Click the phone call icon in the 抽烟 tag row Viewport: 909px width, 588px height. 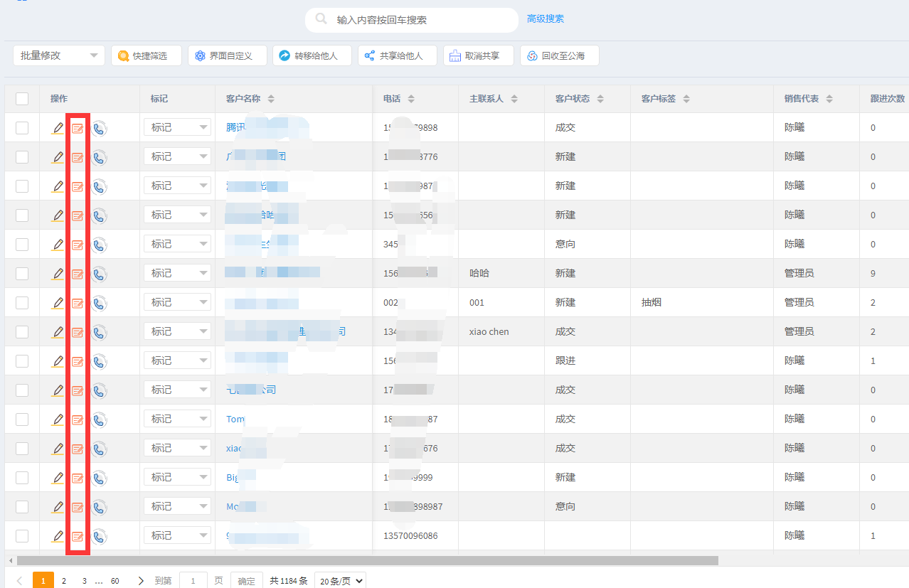pos(99,303)
